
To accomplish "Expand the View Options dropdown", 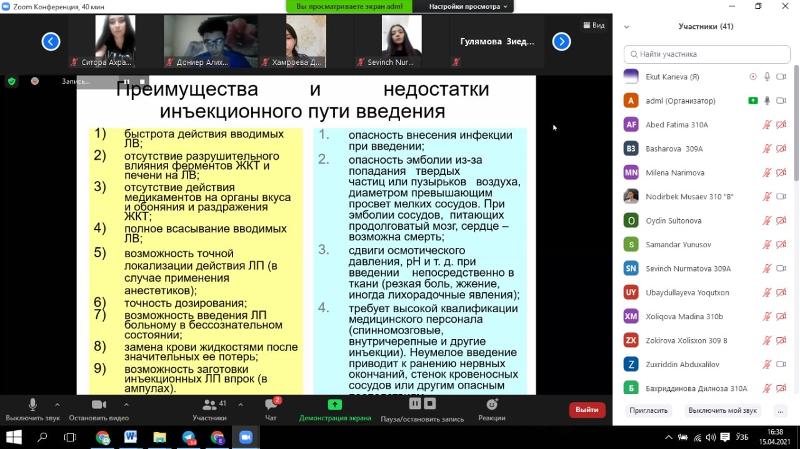I will pos(464,6).
